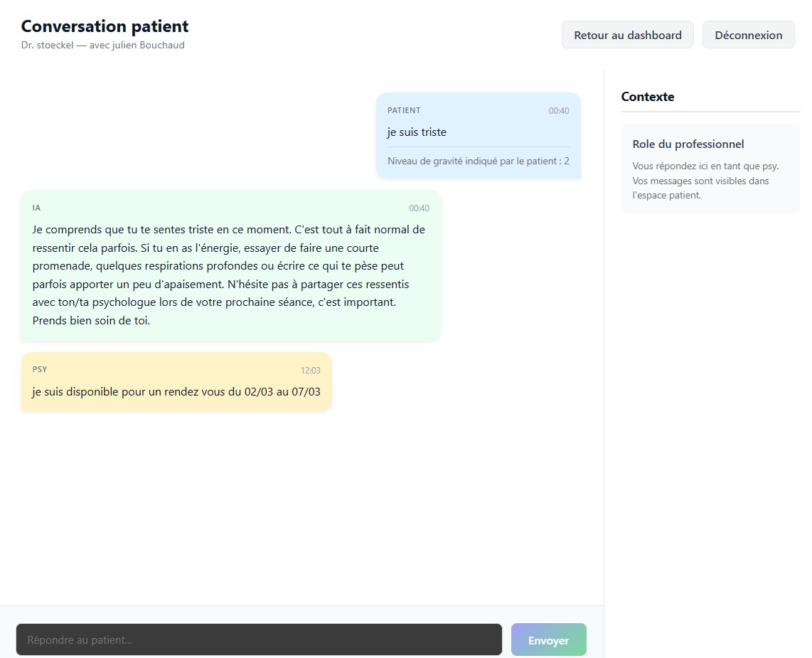Click empty space in the conversation area
This screenshot has width=812, height=658.
click(x=299, y=512)
